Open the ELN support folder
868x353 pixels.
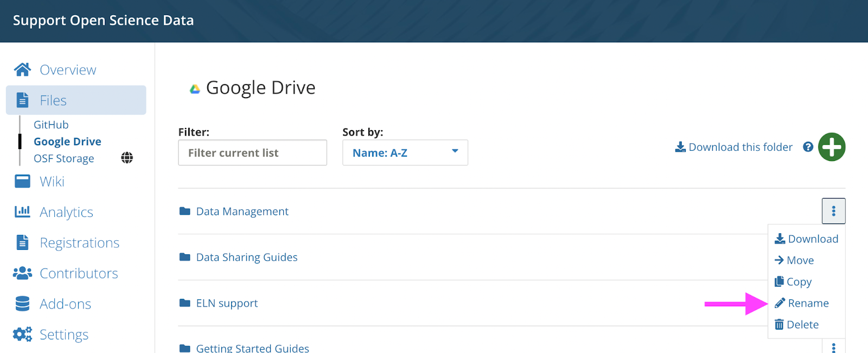[227, 304]
